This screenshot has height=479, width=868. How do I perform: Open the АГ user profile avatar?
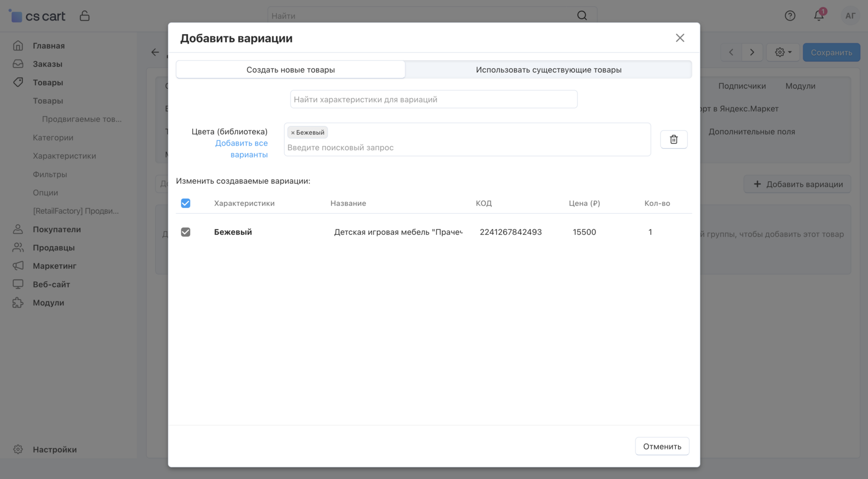pos(850,15)
